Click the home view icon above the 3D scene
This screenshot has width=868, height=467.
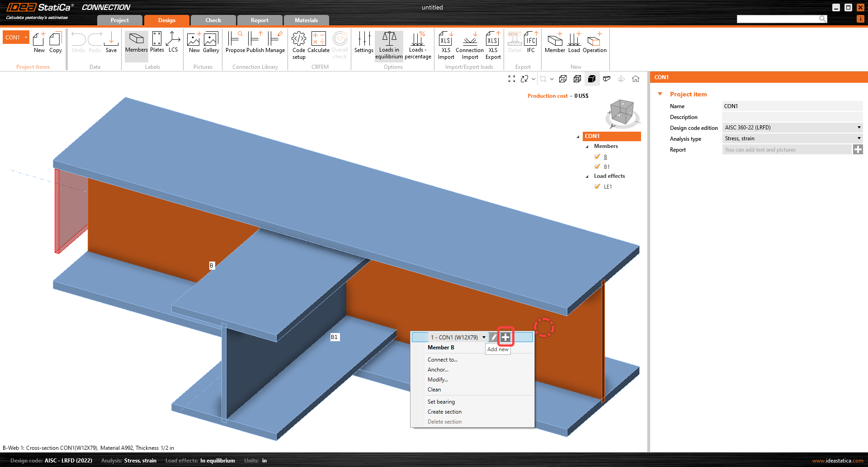coord(636,79)
